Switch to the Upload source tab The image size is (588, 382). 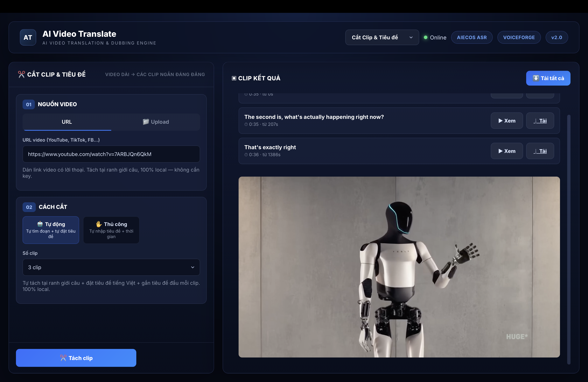pyautogui.click(x=156, y=122)
